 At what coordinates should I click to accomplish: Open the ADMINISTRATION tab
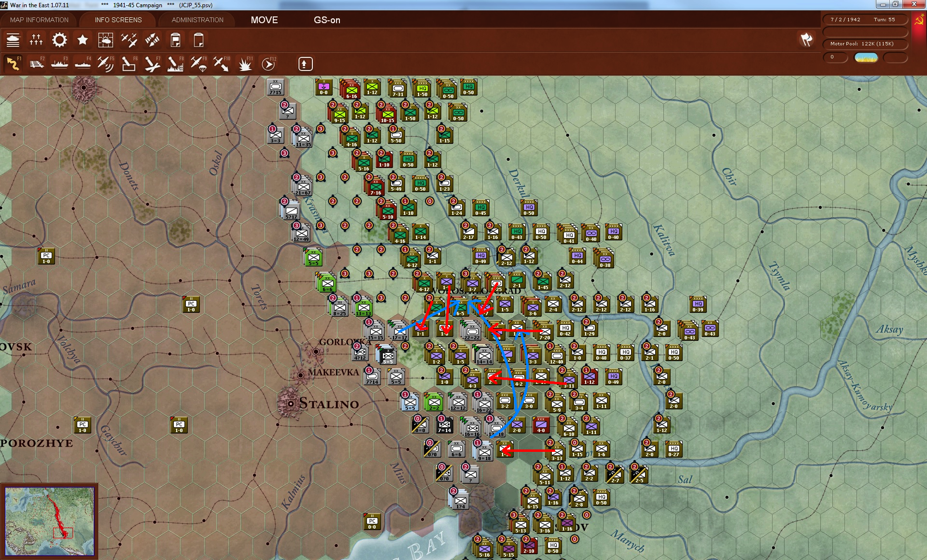[x=197, y=20]
